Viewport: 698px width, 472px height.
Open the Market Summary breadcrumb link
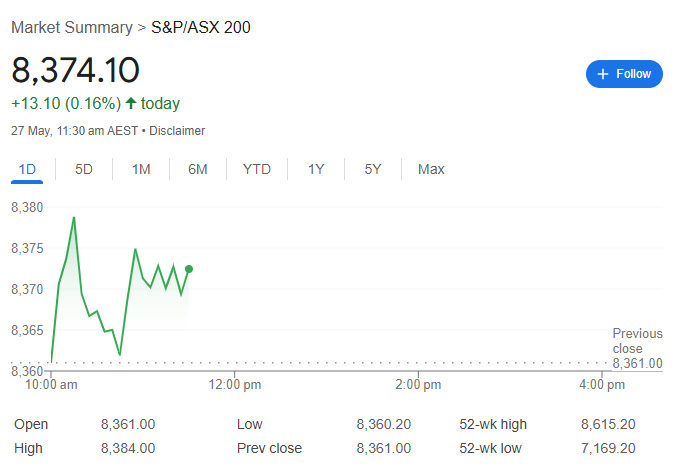pyautogui.click(x=71, y=27)
